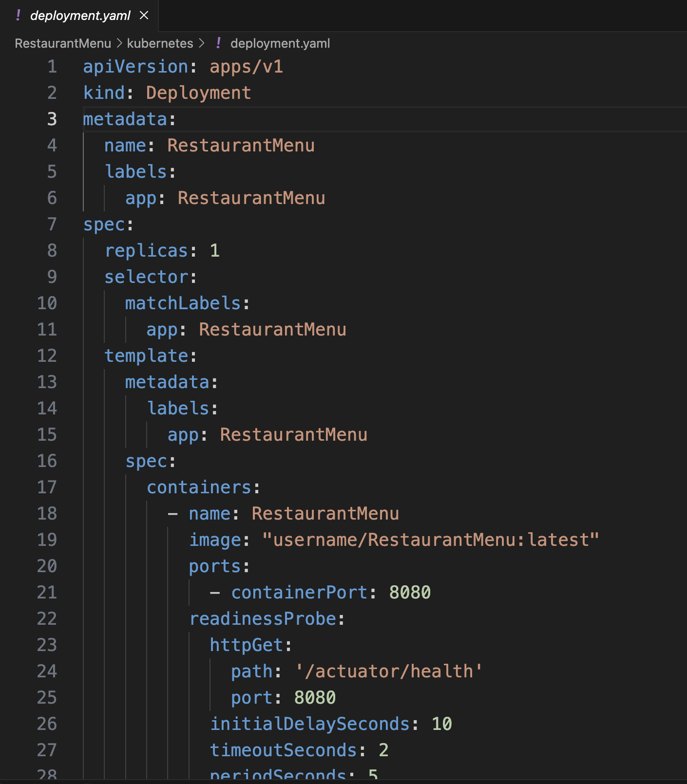
Task: Click the initialDelaySeconds key
Action: click(x=310, y=724)
